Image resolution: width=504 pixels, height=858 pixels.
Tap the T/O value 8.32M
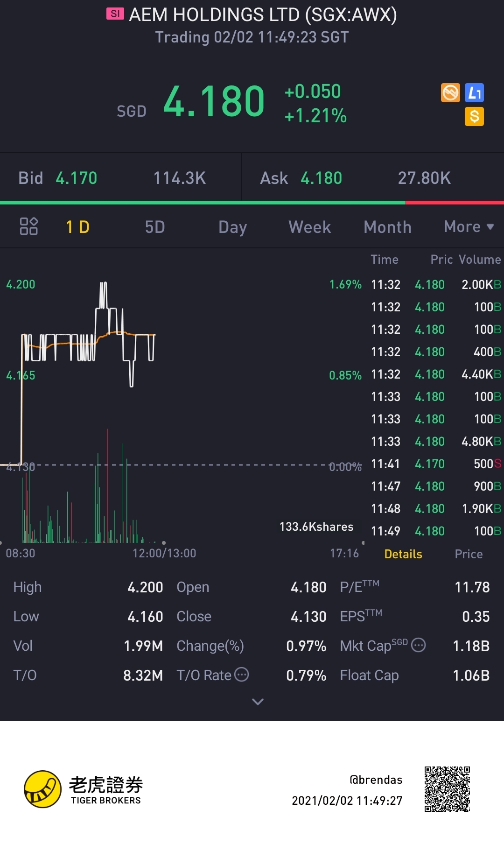(143, 675)
